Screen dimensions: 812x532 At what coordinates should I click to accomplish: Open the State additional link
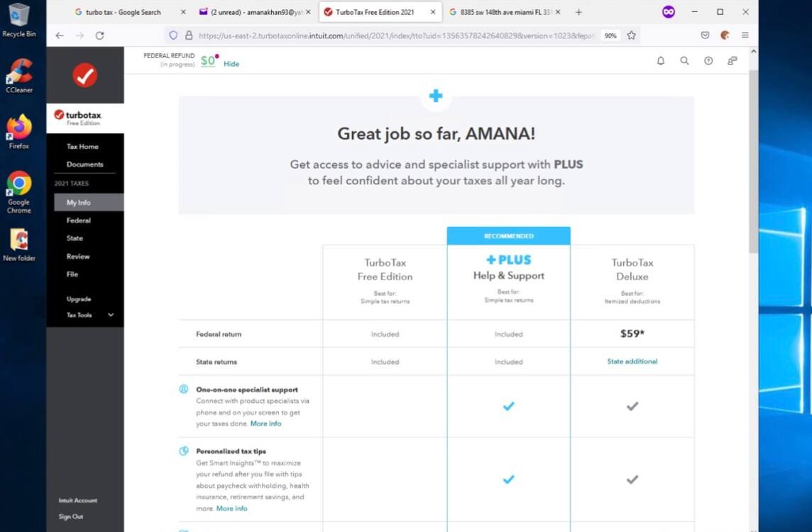(x=632, y=361)
